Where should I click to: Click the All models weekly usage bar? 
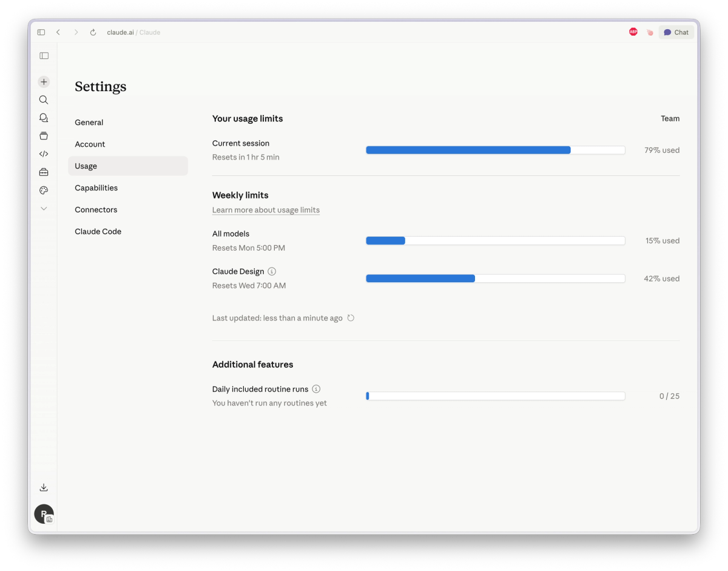(x=496, y=241)
